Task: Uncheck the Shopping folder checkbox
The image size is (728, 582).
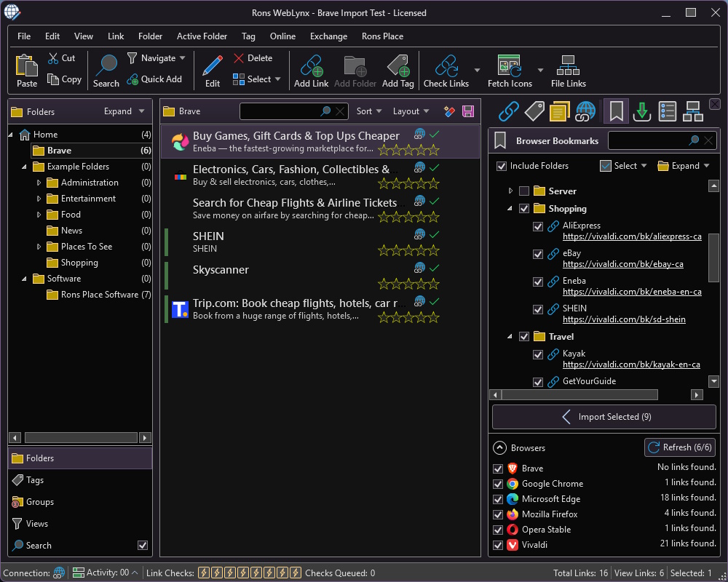Action: pos(524,208)
